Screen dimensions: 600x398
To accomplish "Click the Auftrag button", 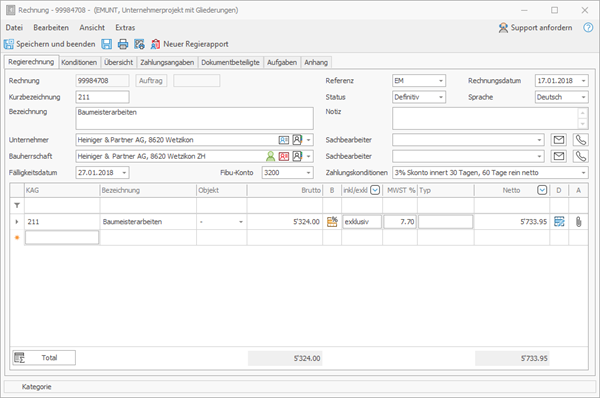I will (151, 81).
